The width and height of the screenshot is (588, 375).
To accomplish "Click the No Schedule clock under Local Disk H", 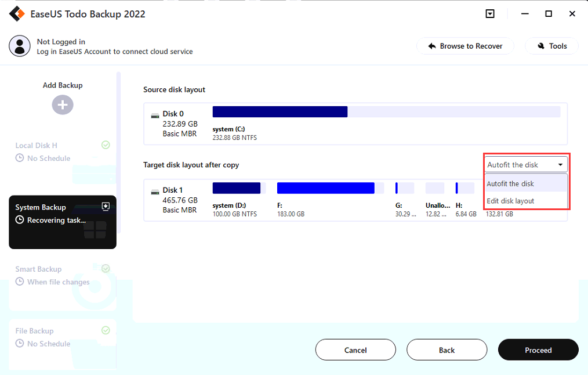I will [20, 158].
